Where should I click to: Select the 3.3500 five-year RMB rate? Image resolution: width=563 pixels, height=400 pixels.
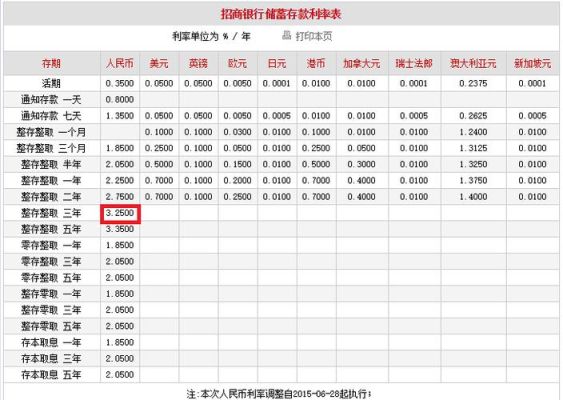pos(120,229)
